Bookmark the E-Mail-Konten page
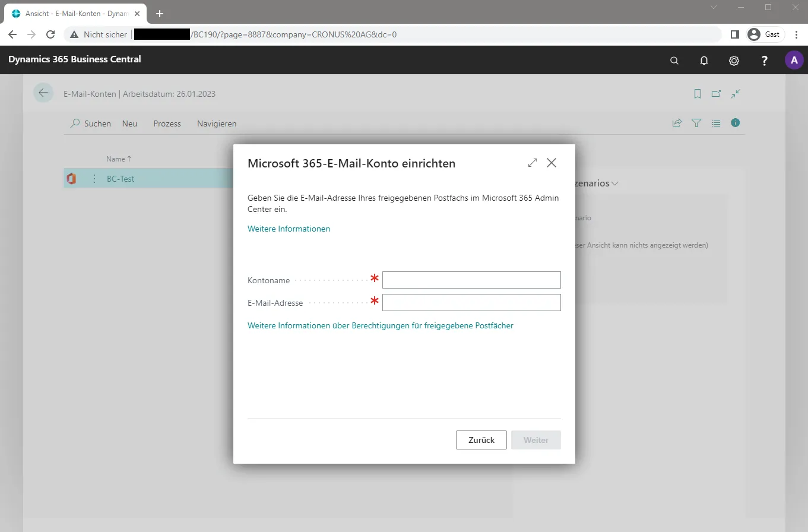Image resolution: width=808 pixels, height=532 pixels. (698, 94)
